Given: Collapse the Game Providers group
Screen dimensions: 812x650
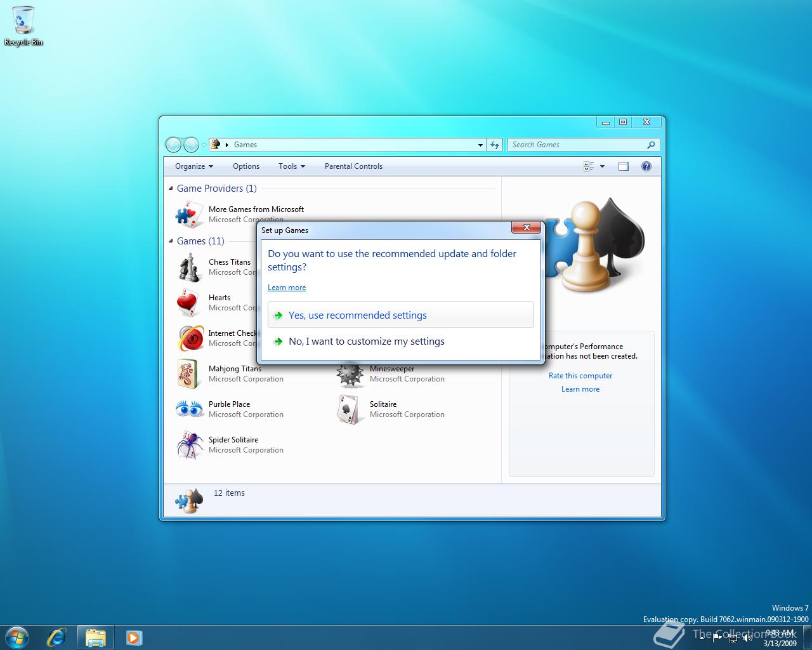Looking at the screenshot, I should click(x=171, y=189).
